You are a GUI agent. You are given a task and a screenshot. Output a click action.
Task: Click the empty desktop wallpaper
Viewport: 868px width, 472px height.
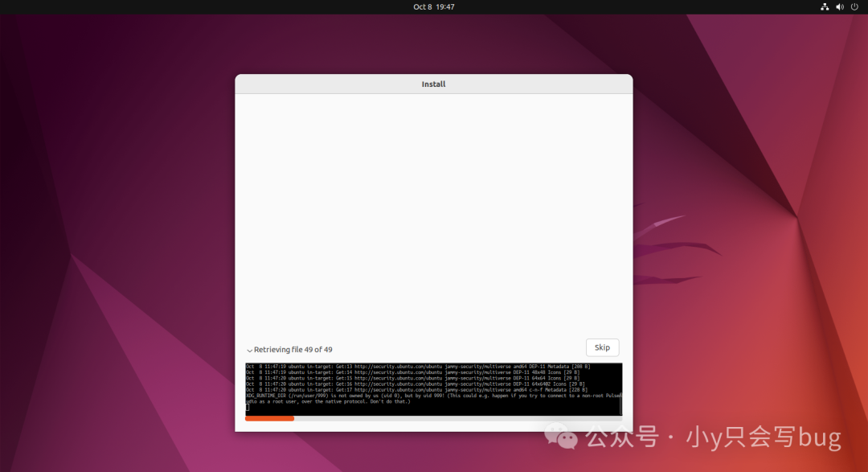click(121, 241)
